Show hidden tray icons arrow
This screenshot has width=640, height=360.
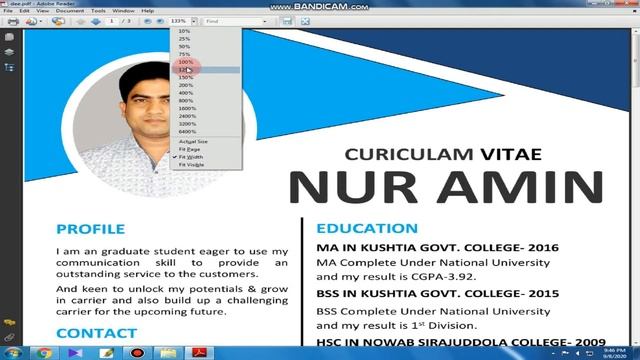coord(553,353)
